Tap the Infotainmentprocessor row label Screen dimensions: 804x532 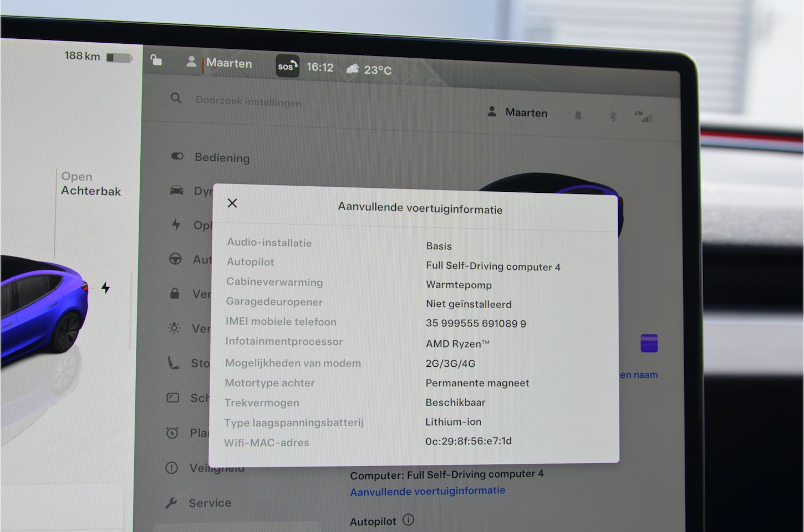coord(284,341)
